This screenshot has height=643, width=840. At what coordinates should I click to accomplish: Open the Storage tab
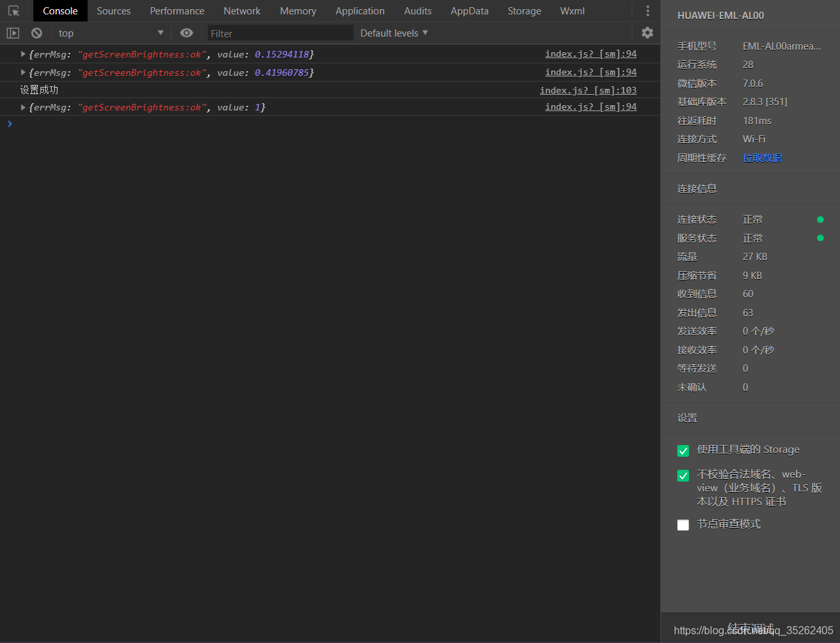point(524,11)
